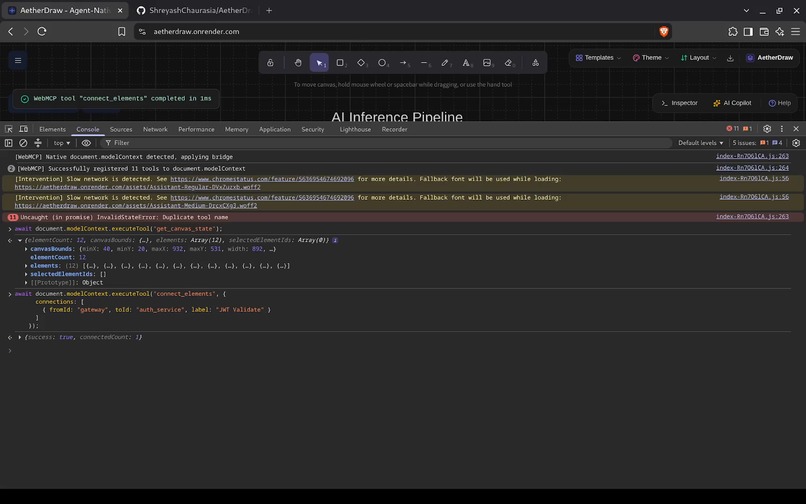This screenshot has width=806, height=504.
Task: Click the download export icon
Action: [x=730, y=58]
